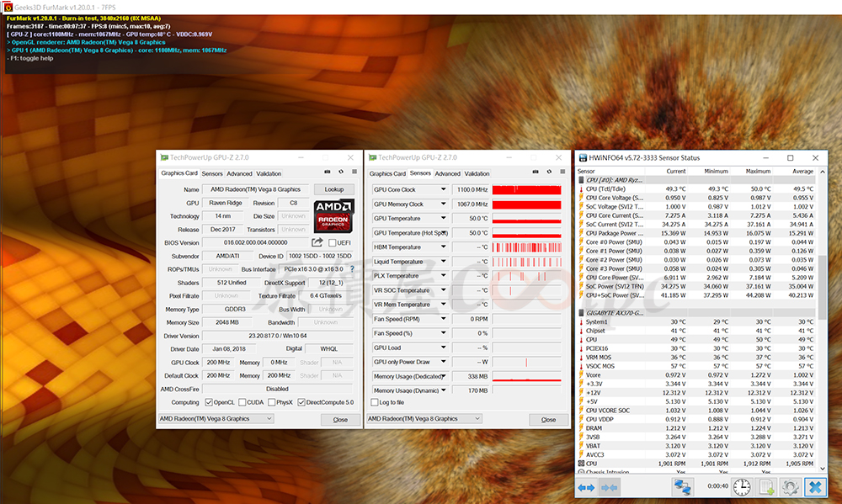Click the blue X icon in HWiNFO toolbar
Image resolution: width=842 pixels, height=504 pixels.
click(815, 487)
